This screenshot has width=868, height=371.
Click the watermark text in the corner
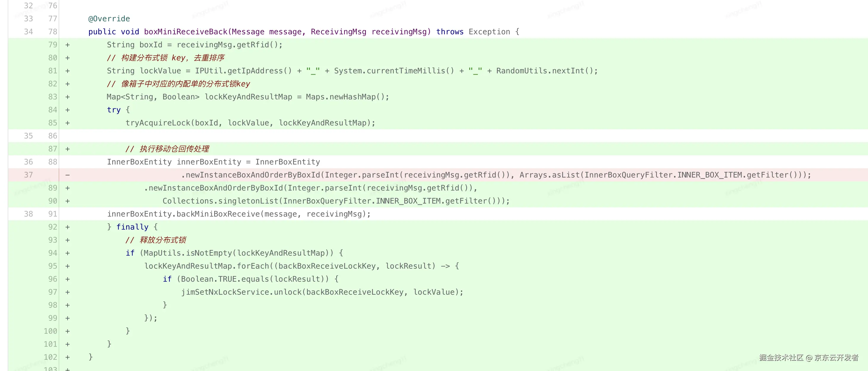[809, 357]
